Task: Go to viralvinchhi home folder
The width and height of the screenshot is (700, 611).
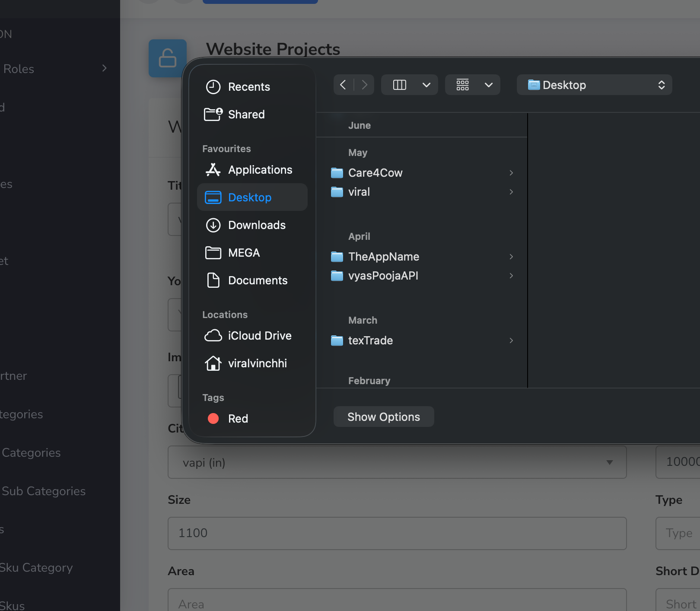Action: pos(257,363)
